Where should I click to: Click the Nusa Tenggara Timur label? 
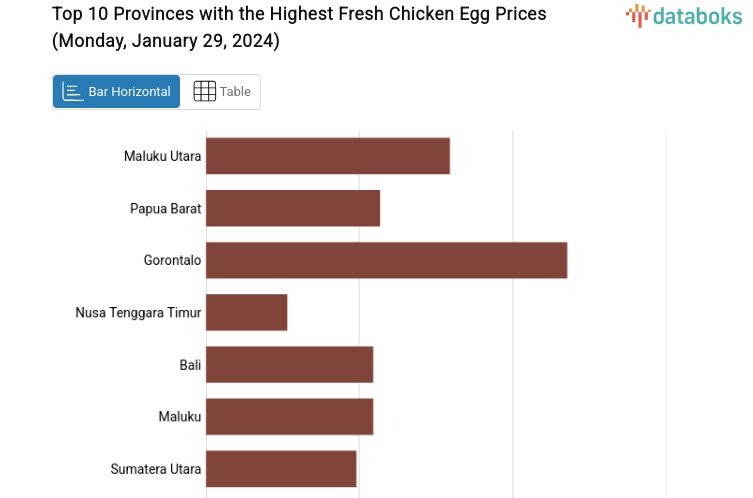tap(138, 312)
